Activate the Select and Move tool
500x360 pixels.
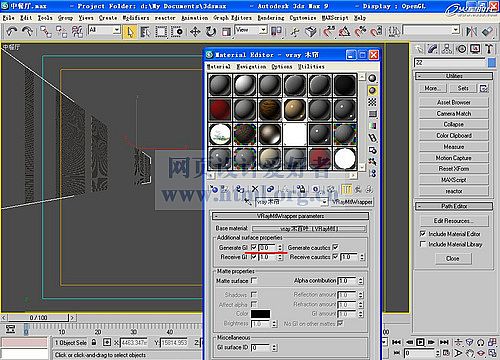coord(195,32)
